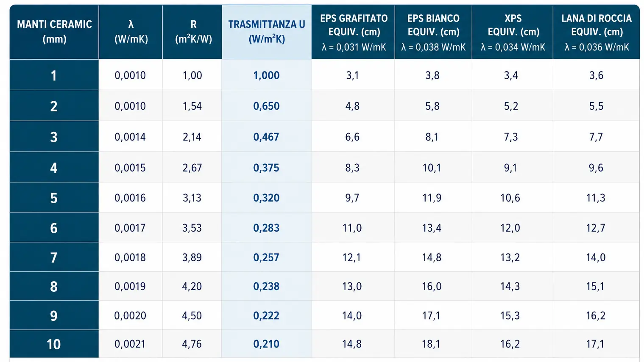
Task: Select the TRASMITTANZA U column header
Action: point(267,32)
